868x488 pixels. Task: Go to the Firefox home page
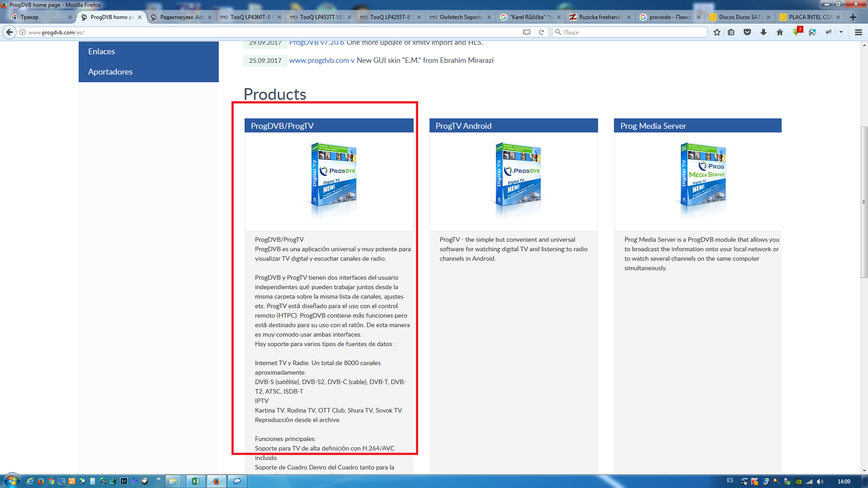pyautogui.click(x=780, y=32)
